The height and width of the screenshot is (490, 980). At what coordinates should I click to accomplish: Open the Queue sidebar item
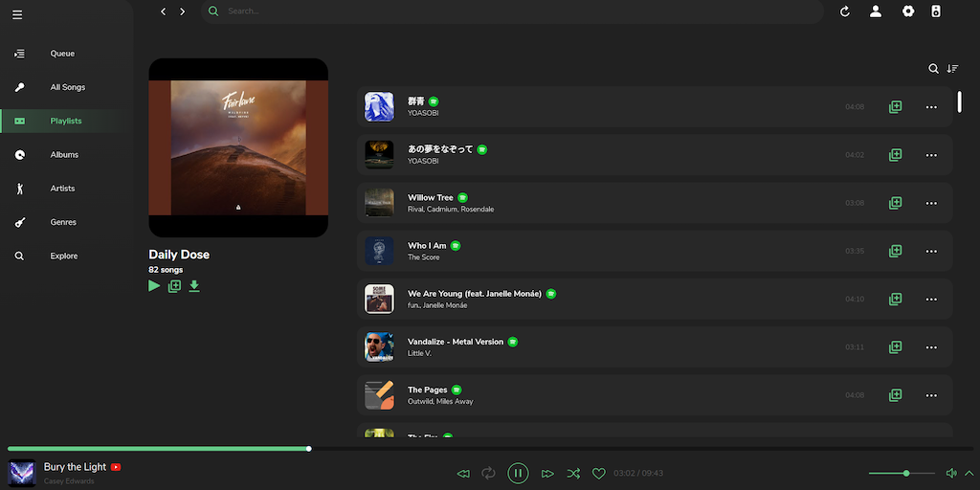click(x=66, y=54)
